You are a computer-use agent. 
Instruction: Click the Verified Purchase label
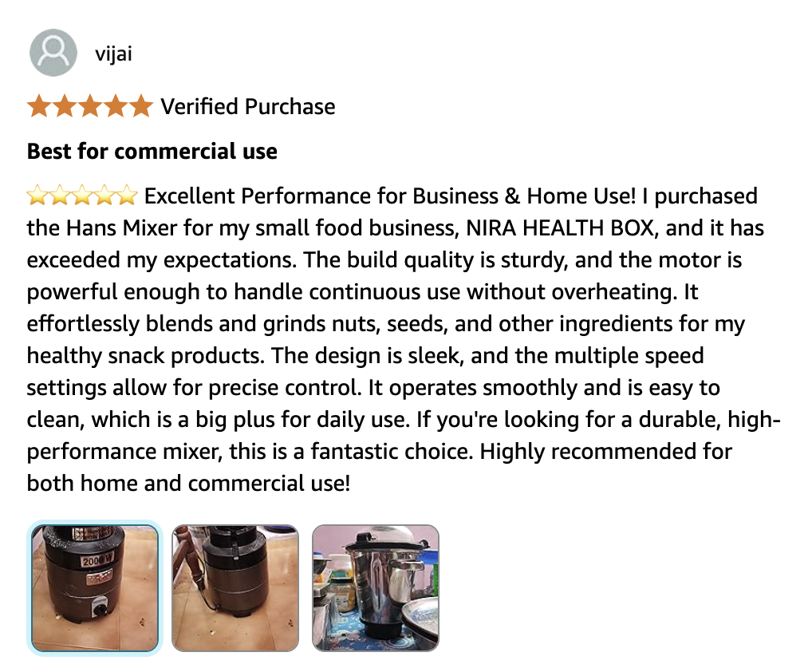point(248,107)
